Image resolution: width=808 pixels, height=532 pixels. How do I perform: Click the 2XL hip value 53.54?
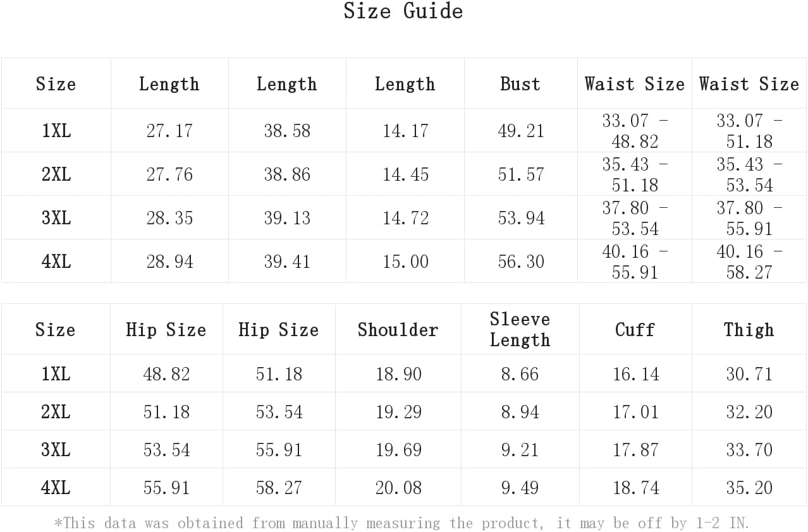click(279, 412)
